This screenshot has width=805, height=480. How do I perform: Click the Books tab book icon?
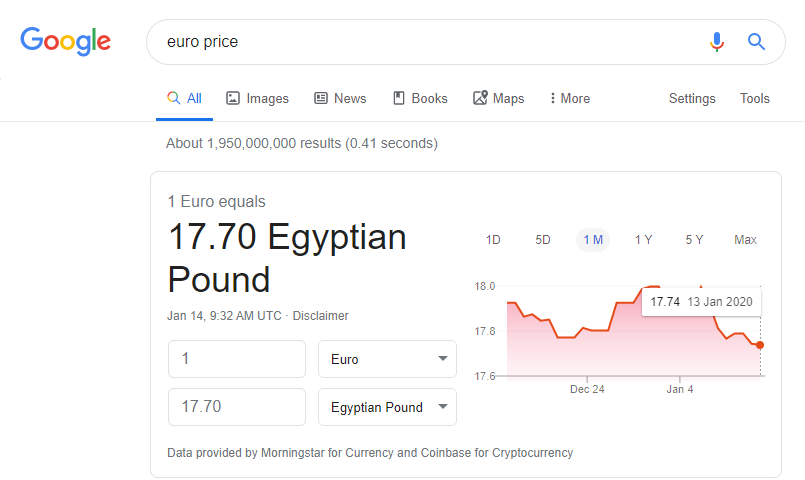point(399,98)
